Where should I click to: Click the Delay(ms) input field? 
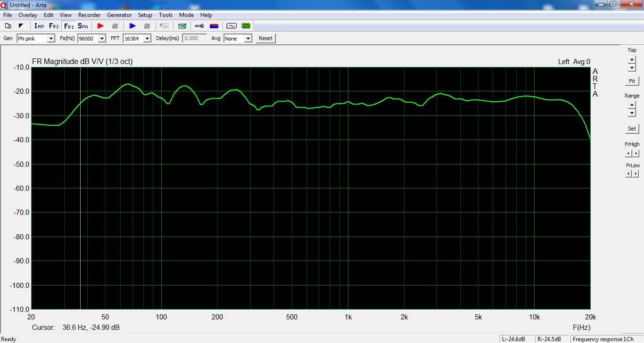pyautogui.click(x=194, y=39)
